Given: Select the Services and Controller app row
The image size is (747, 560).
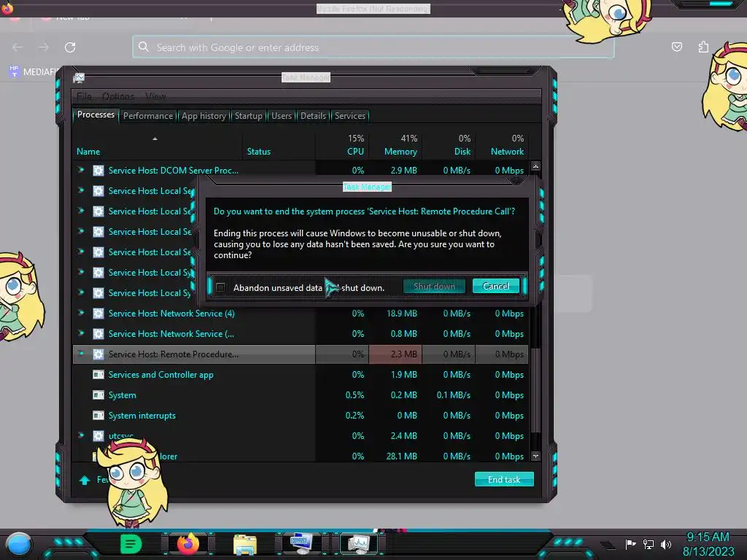Looking at the screenshot, I should tap(300, 375).
